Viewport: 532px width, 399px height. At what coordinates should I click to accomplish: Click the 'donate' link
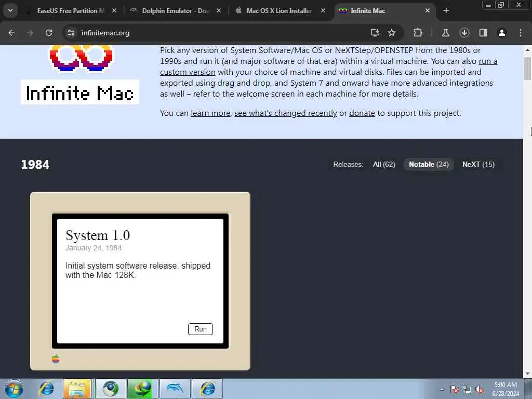pyautogui.click(x=362, y=113)
